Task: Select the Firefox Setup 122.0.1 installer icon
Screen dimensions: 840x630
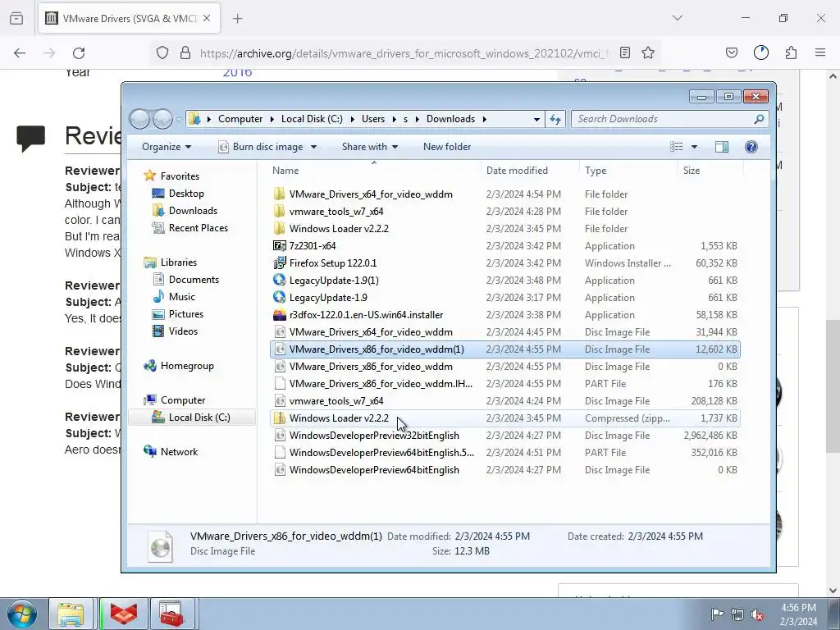Action: coord(279,263)
